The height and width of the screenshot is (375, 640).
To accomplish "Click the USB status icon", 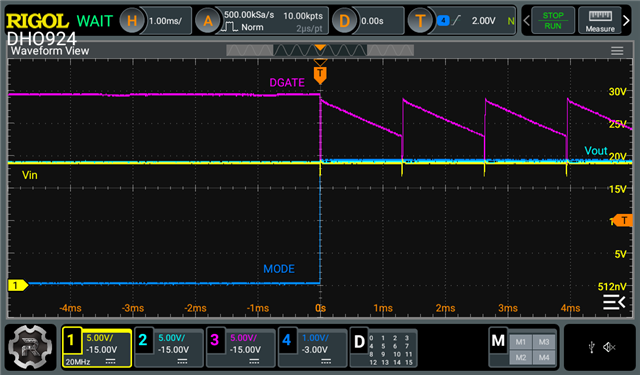I will point(592,347).
